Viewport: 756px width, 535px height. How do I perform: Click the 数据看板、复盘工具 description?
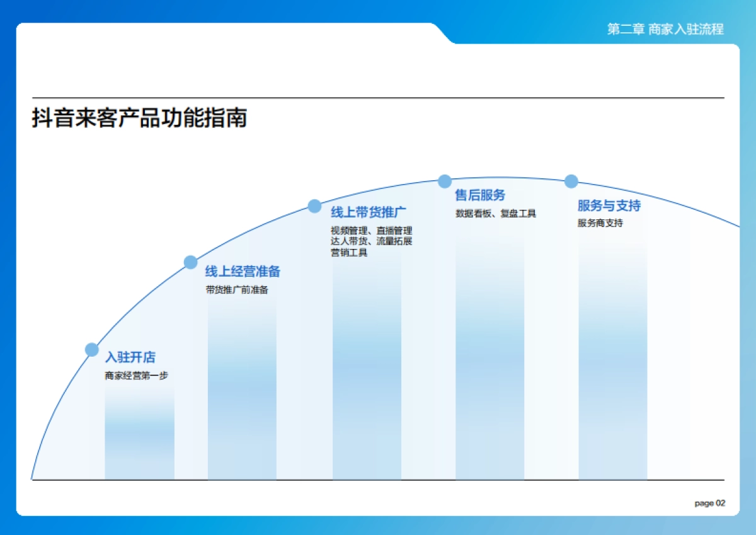pyautogui.click(x=495, y=214)
